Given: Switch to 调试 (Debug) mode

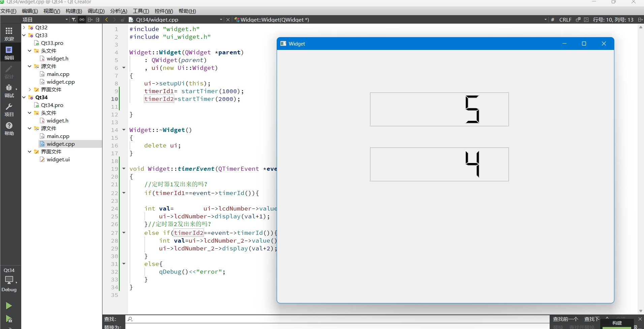Looking at the screenshot, I should click(9, 90).
